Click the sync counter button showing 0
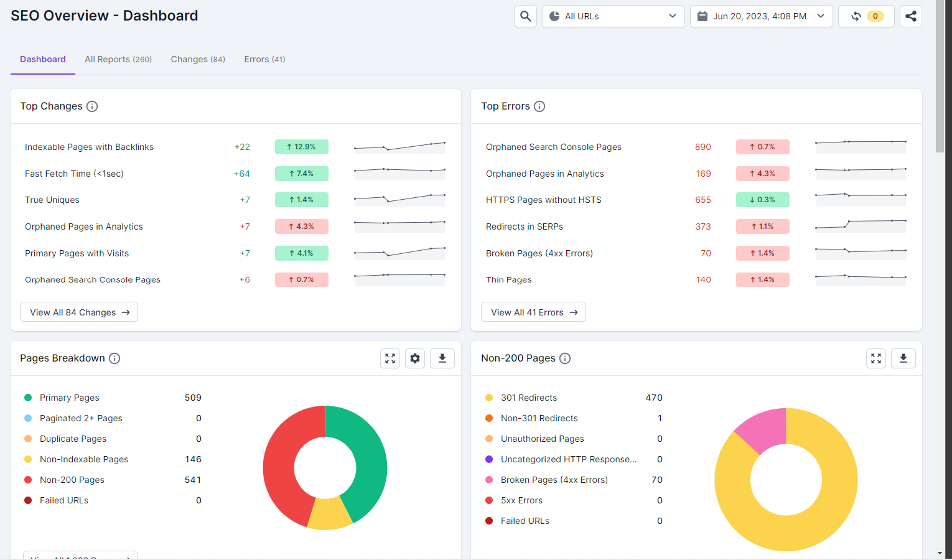The image size is (952, 560). 866,16
